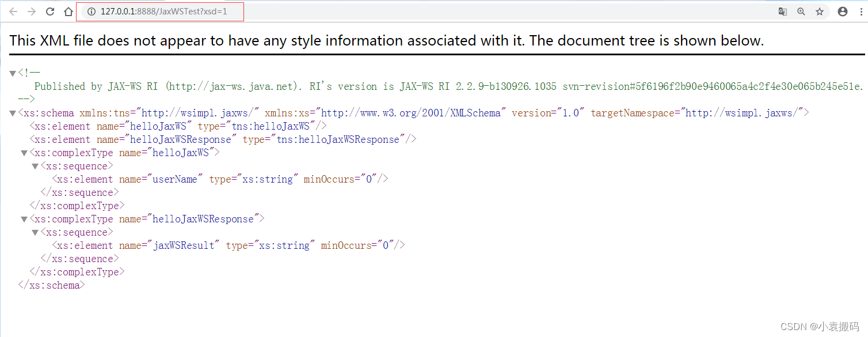868x337 pixels.
Task: Click the version="1.0" attribute
Action: 548,113
